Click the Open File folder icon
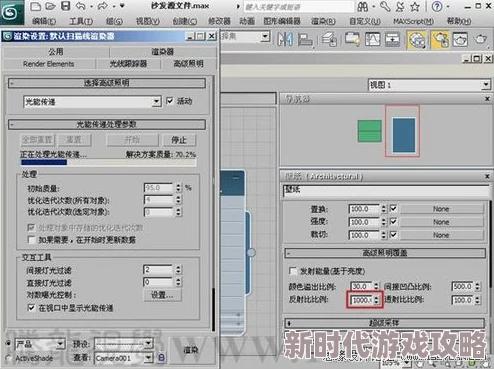The image size is (494, 369). (x=50, y=6)
